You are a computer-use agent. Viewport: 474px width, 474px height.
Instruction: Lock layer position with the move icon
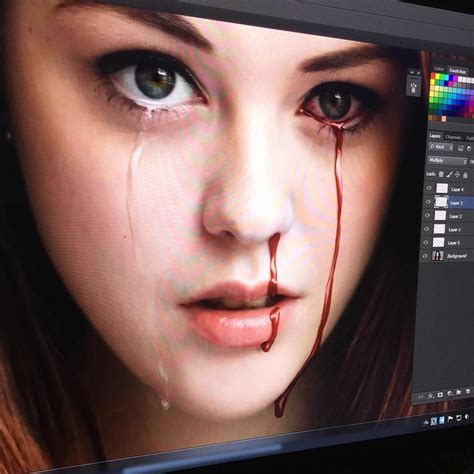(457, 175)
